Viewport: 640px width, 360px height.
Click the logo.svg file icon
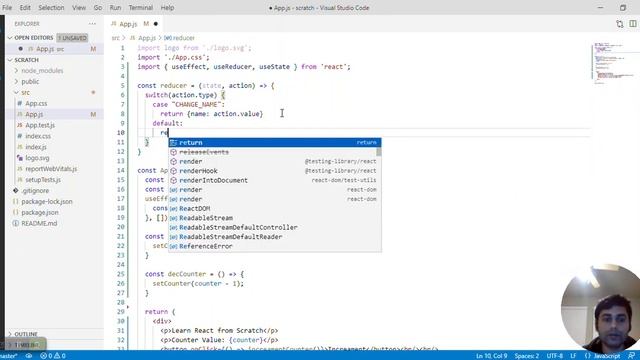(20, 158)
